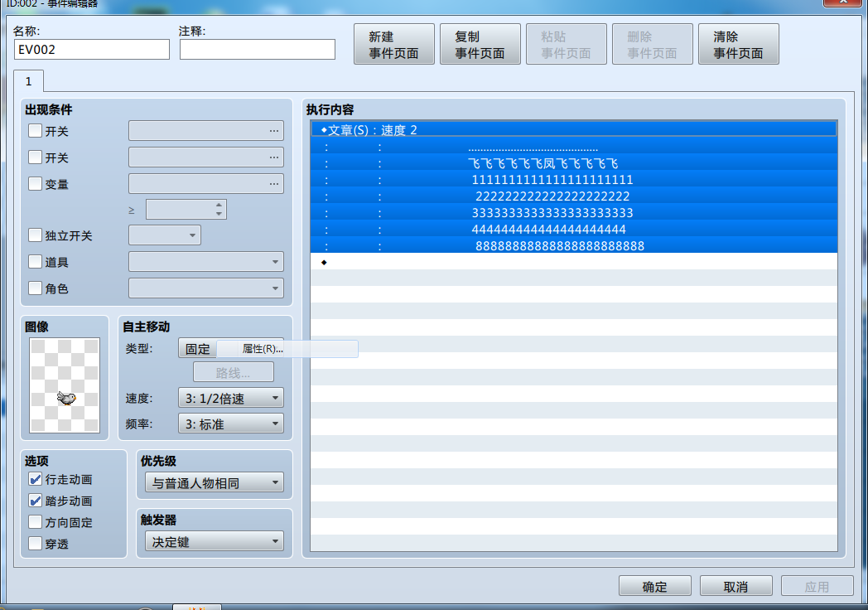Click the 确定 button
Viewport: 868px width, 610px height.
point(654,586)
